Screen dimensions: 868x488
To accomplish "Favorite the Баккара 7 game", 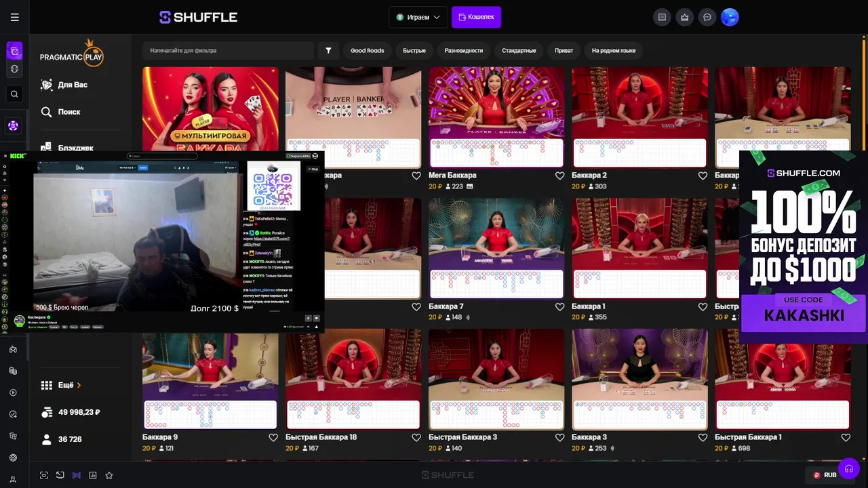I will click(x=559, y=307).
